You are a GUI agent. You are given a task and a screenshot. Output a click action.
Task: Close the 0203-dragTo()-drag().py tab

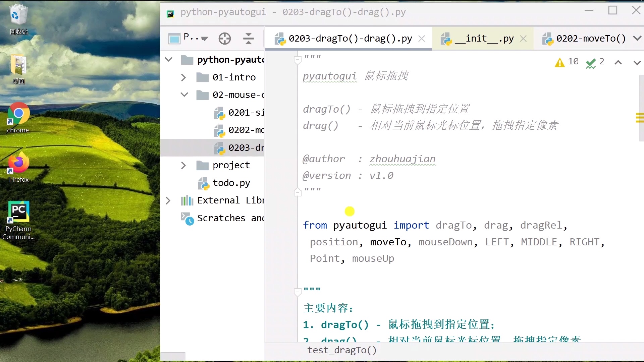click(422, 39)
